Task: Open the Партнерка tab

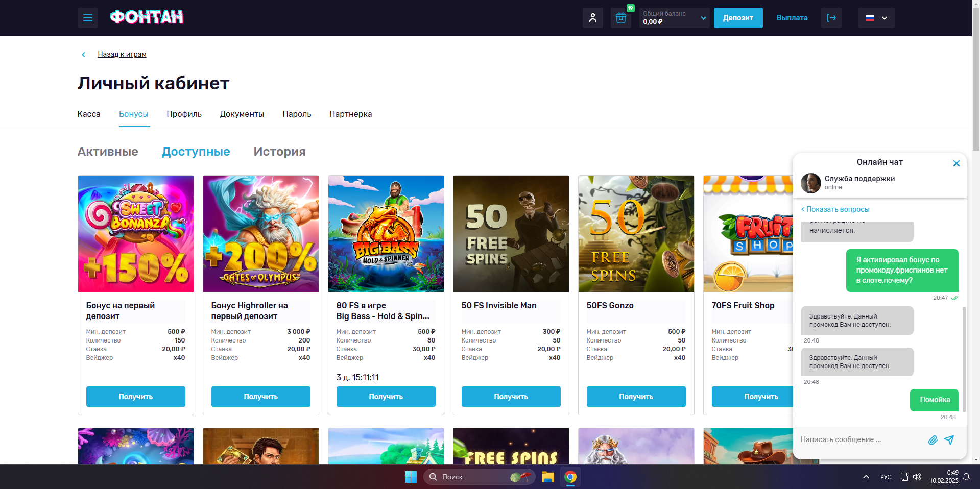Action: tap(350, 114)
